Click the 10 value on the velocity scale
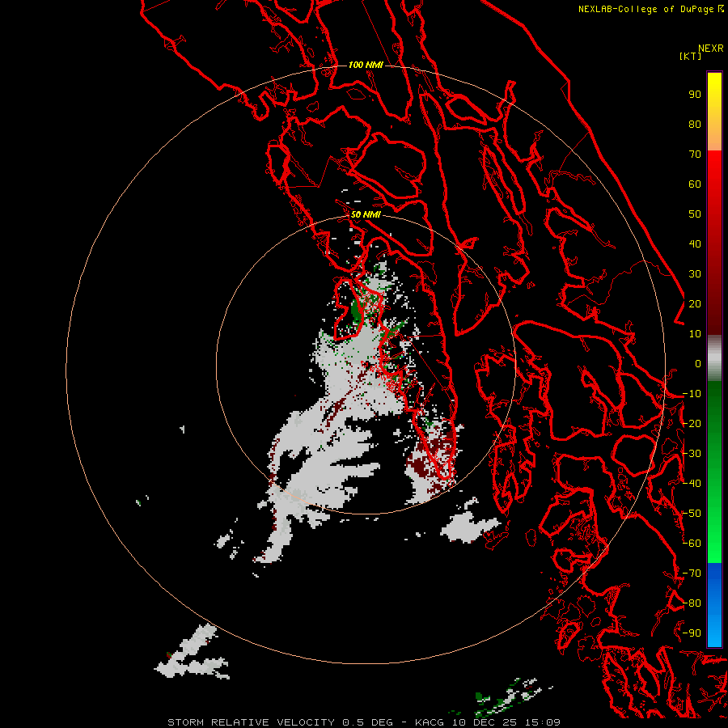Screen dimensions: 728x728 pos(695,334)
